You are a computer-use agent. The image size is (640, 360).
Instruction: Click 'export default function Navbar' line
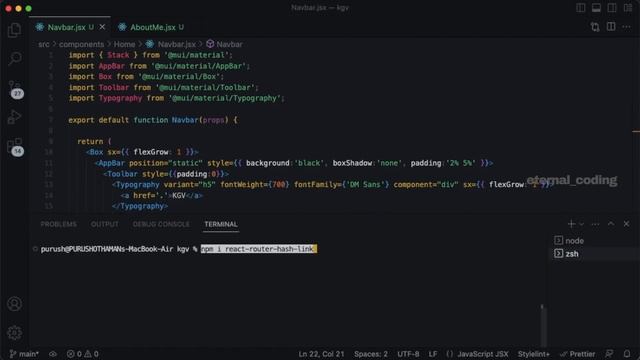[153, 120]
